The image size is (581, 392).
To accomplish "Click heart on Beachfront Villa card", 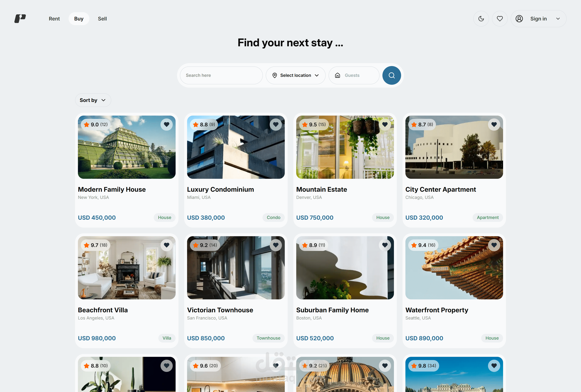I will 166,245.
